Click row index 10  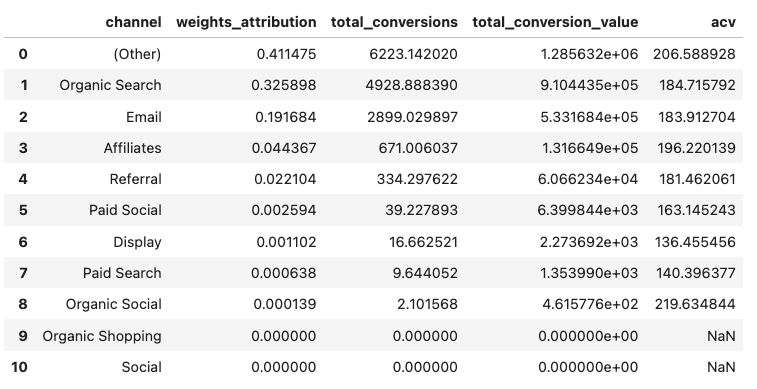(19, 367)
